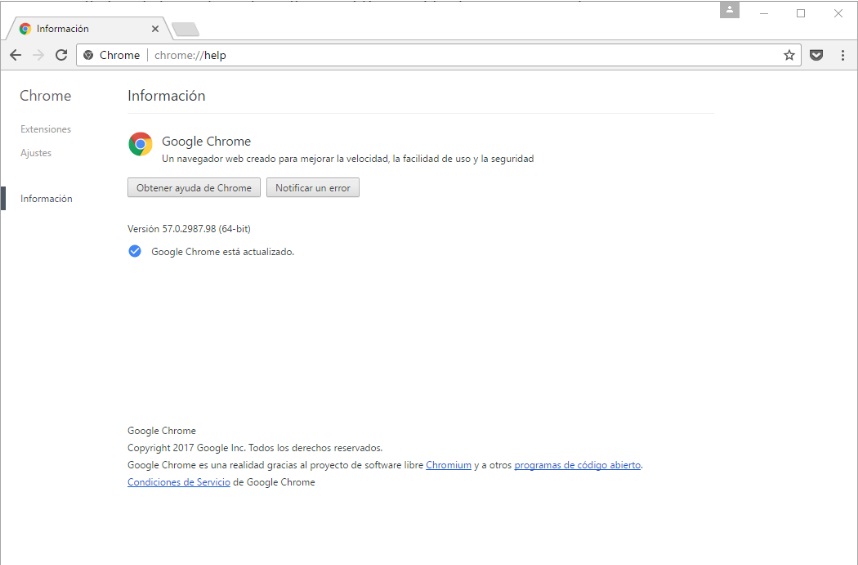
Task: Close the Información tab
Action: click(x=155, y=29)
